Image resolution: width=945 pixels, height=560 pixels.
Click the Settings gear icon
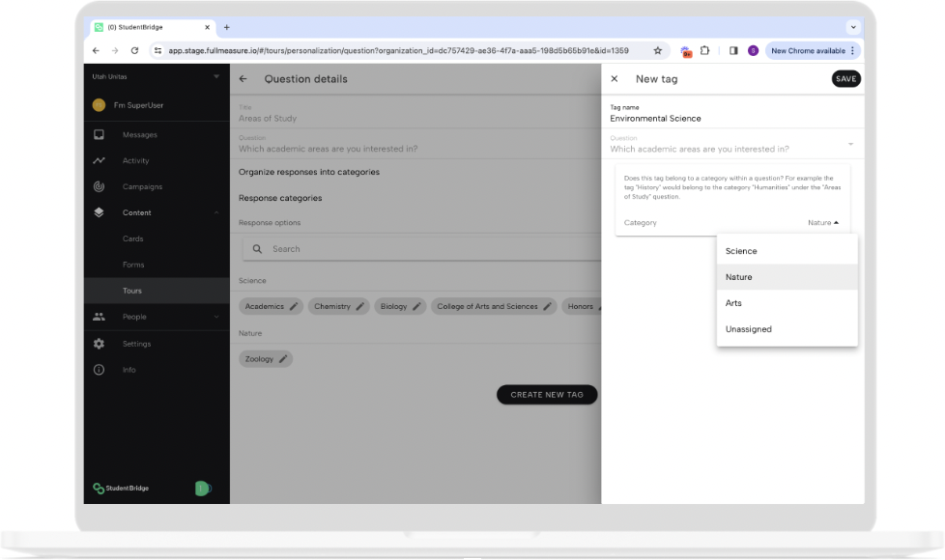pos(99,344)
